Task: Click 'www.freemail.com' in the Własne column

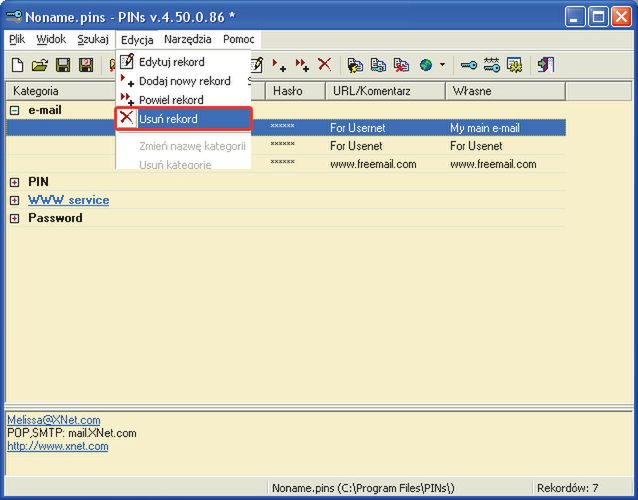Action: [x=493, y=164]
